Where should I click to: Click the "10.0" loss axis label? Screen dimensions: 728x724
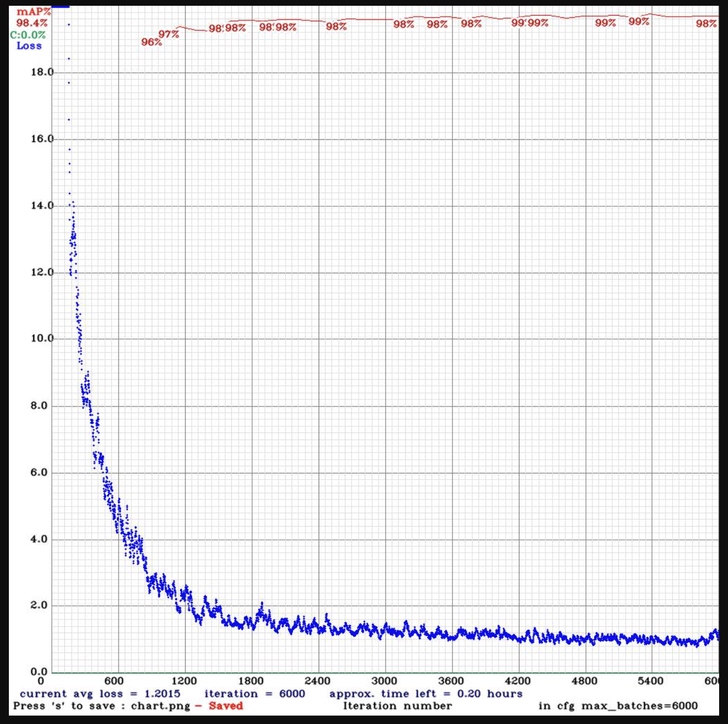[x=42, y=338]
